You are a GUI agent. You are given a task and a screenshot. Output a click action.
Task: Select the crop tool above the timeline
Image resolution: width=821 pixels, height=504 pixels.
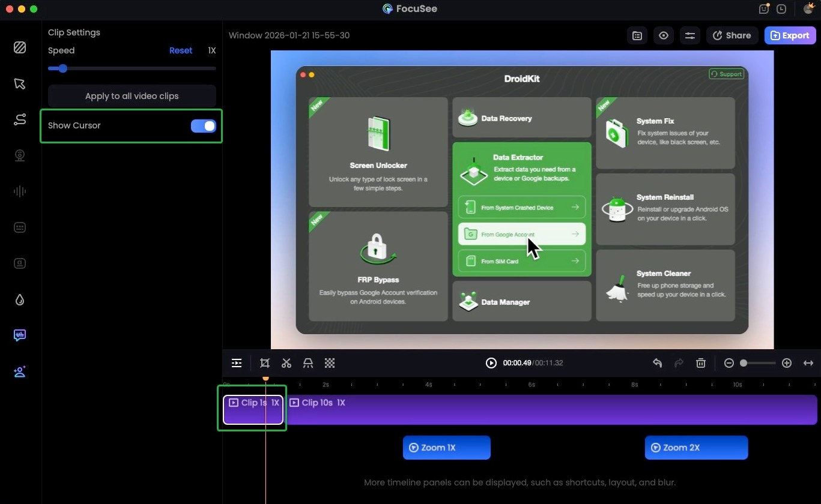pos(265,363)
